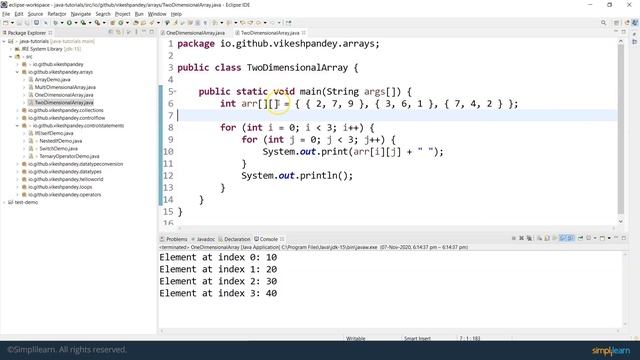Image resolution: width=640 pixels, height=360 pixels.
Task: Open the Refactor menu
Action: tap(57, 14)
